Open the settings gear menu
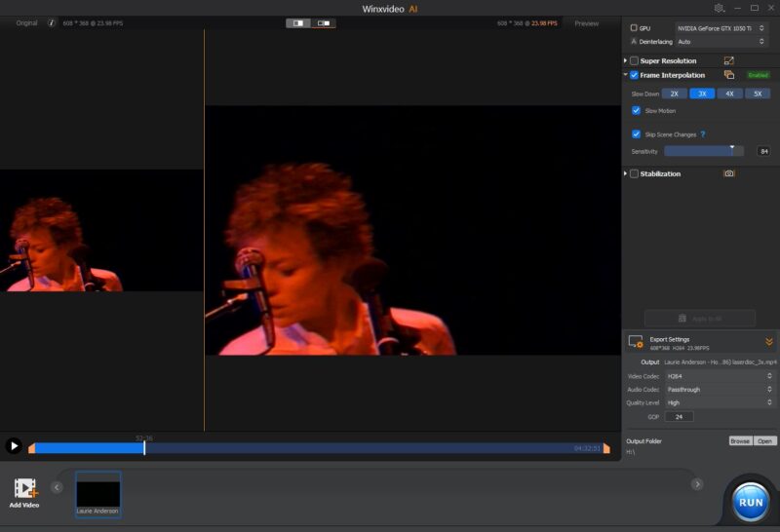 pyautogui.click(x=720, y=8)
